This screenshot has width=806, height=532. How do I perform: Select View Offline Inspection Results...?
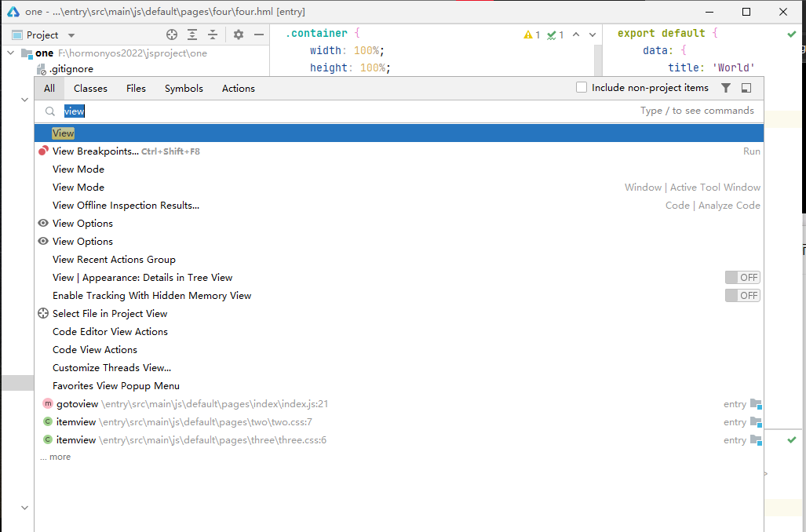tap(399, 205)
